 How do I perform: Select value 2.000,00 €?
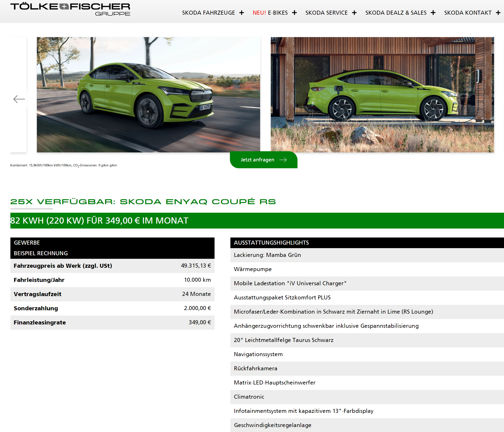[x=197, y=308]
